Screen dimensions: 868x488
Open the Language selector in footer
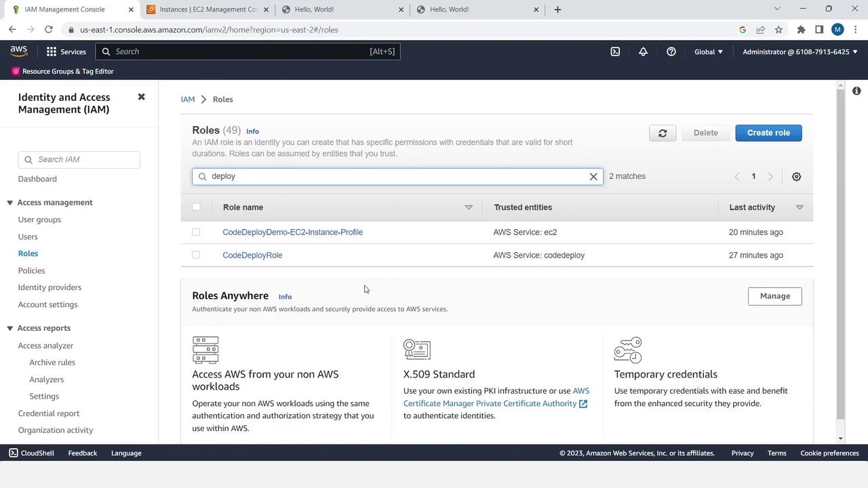point(126,453)
